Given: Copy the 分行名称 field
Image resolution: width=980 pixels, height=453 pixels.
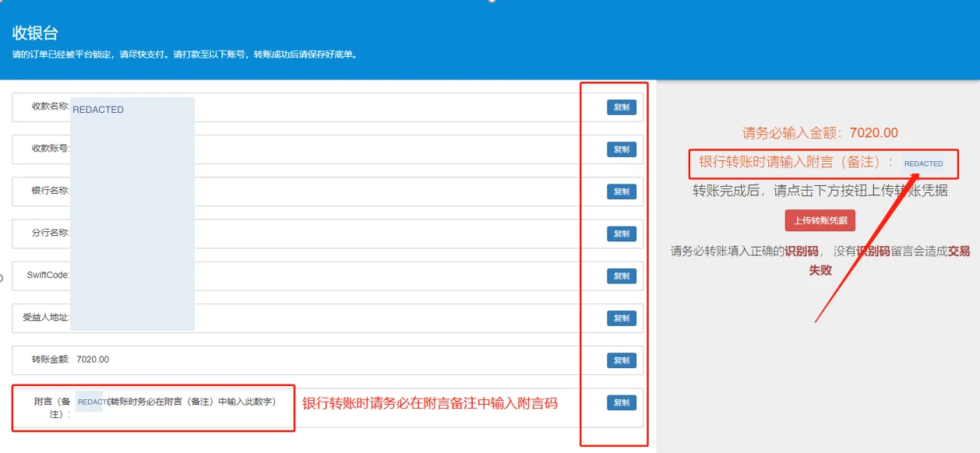Looking at the screenshot, I should 621,234.
